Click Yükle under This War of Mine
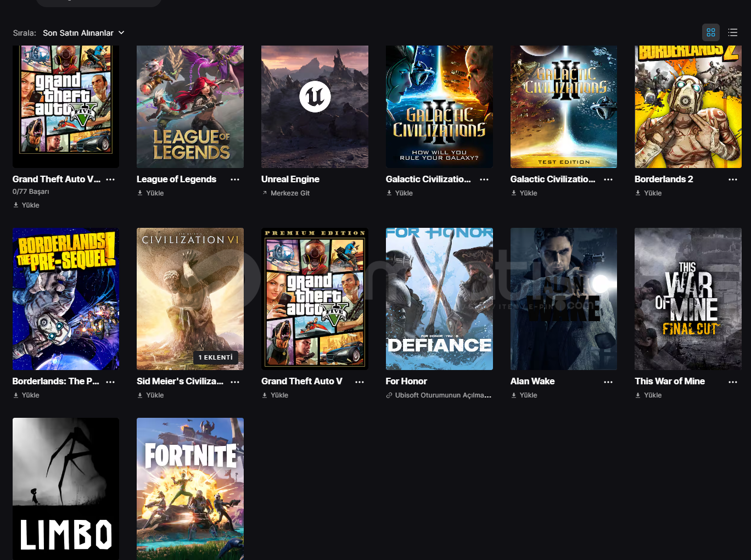The image size is (751, 560). [648, 395]
